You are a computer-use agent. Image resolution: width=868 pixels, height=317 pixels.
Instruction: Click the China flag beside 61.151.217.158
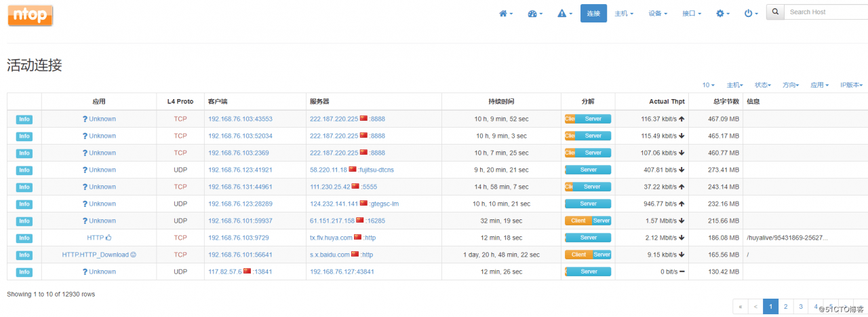[360, 220]
